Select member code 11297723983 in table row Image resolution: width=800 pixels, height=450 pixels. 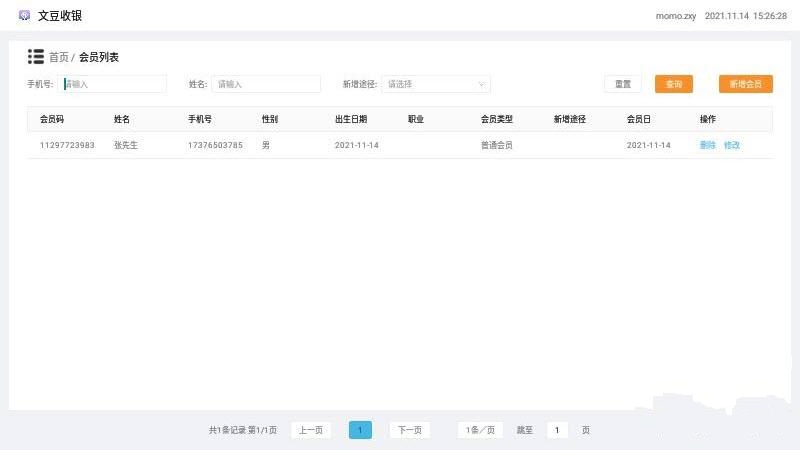pos(67,145)
